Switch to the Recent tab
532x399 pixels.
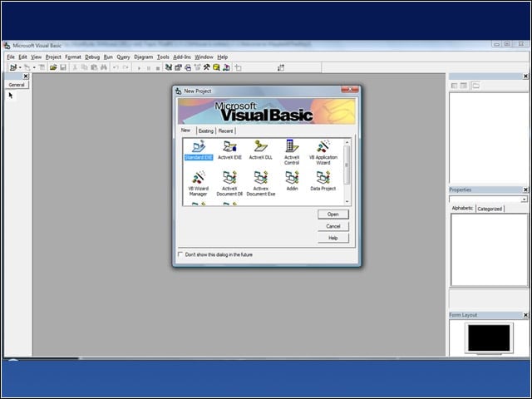(225, 131)
